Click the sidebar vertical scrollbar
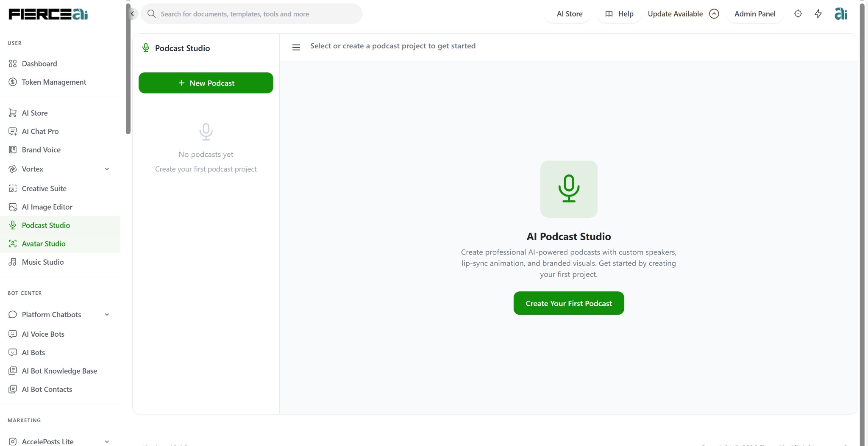868x446 pixels. [128, 68]
